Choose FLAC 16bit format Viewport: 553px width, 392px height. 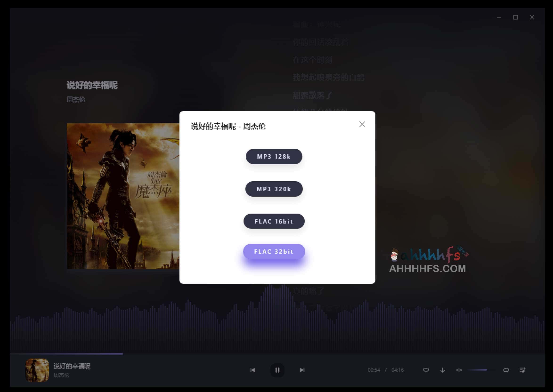[x=274, y=221]
